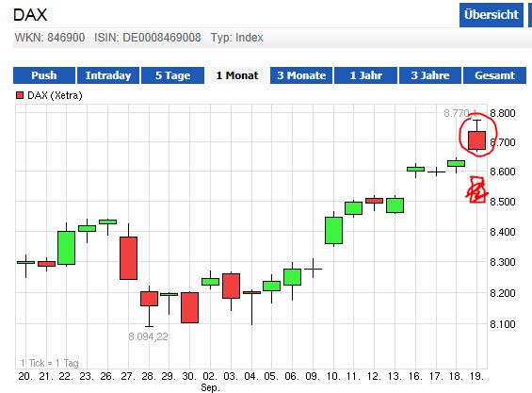The width and height of the screenshot is (532, 393).
Task: Click the green candle on 11.
Action: click(353, 208)
